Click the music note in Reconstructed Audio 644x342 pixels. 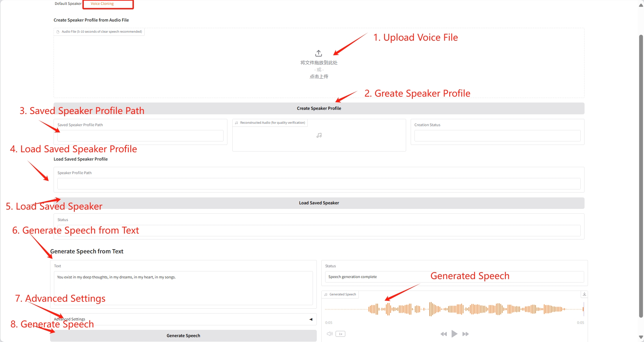(x=319, y=136)
